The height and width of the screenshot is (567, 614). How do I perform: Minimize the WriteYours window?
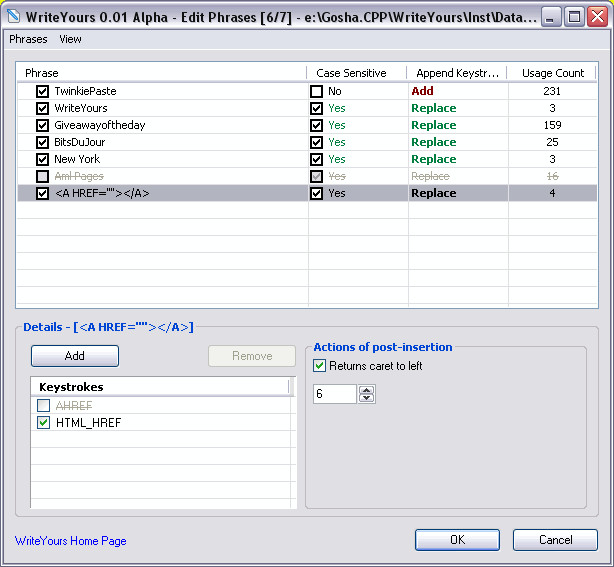tap(551, 17)
